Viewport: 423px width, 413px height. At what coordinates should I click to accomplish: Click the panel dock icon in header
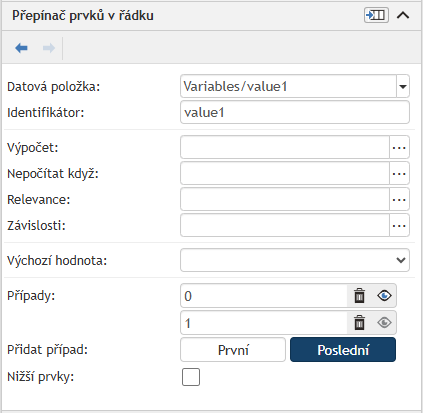(x=376, y=15)
